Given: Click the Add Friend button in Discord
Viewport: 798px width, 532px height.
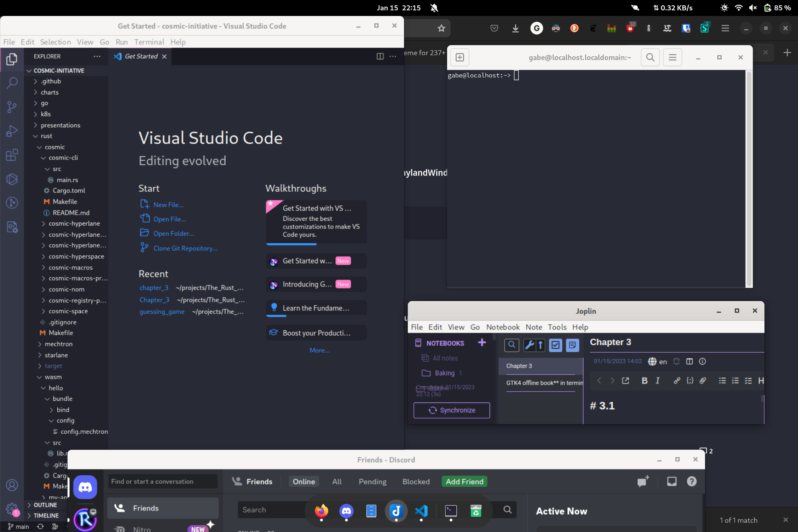Looking at the screenshot, I should point(464,481).
